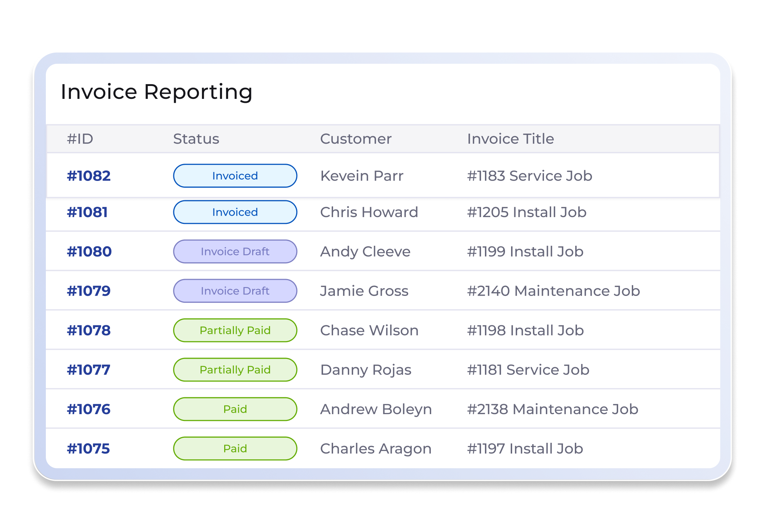
Task: Click the #1199 Install Job title
Action: point(525,252)
